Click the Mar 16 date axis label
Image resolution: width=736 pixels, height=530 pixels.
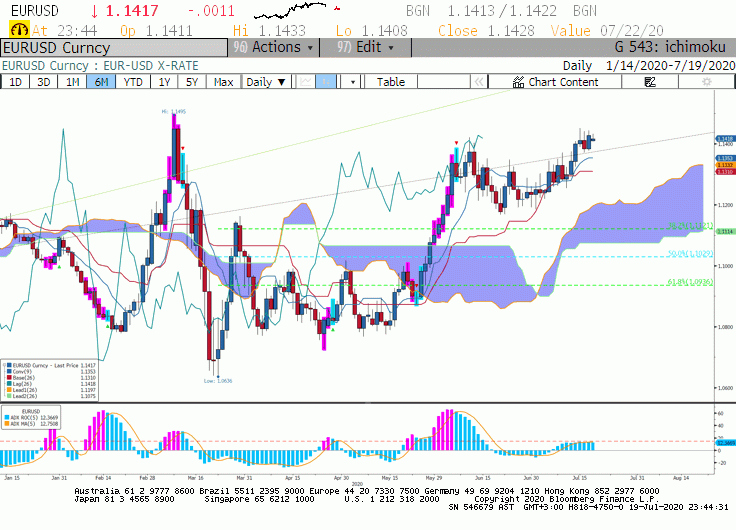[195, 478]
